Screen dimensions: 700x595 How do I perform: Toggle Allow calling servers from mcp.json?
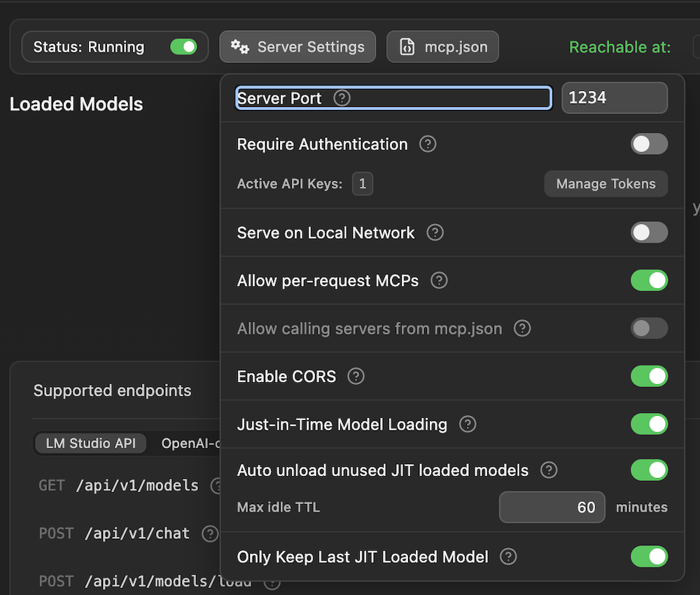[649, 328]
